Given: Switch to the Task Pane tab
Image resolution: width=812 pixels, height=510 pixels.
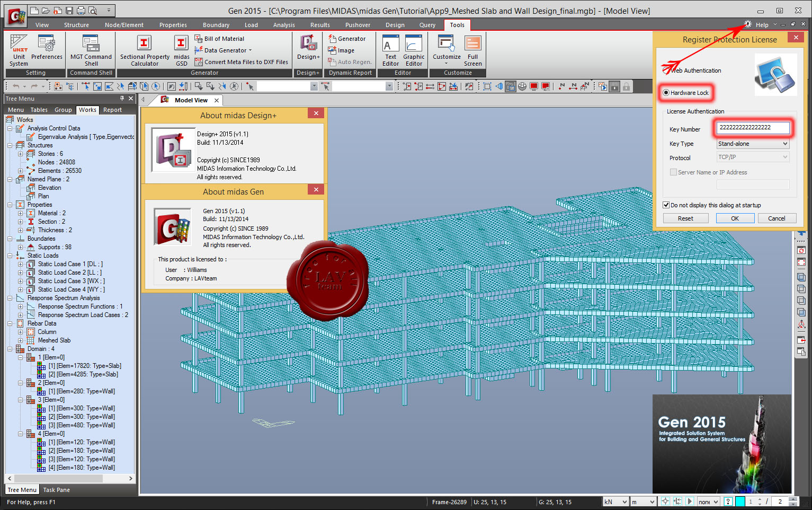Looking at the screenshot, I should point(56,490).
